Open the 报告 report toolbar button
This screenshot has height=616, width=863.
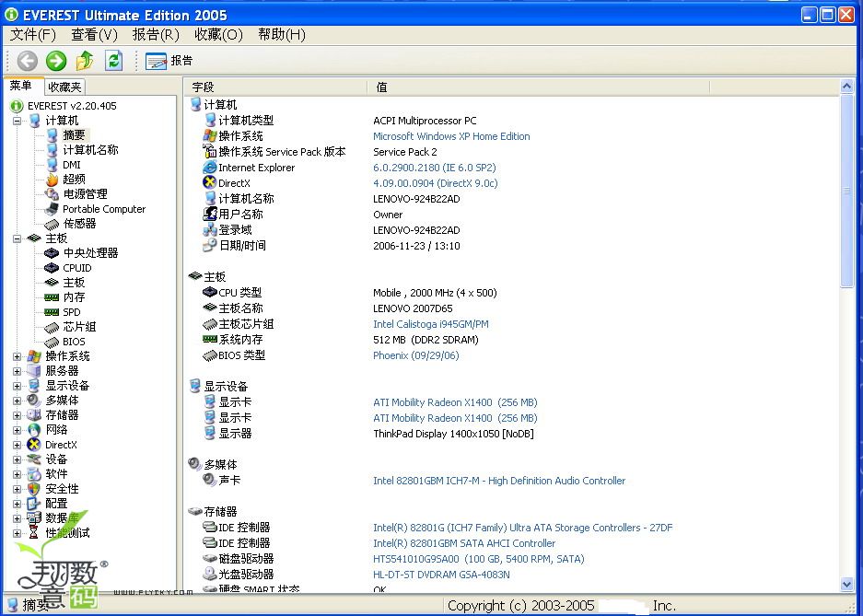point(169,61)
